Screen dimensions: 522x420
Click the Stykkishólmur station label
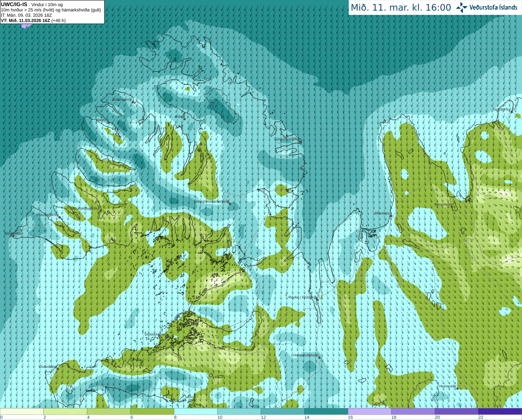point(155,334)
